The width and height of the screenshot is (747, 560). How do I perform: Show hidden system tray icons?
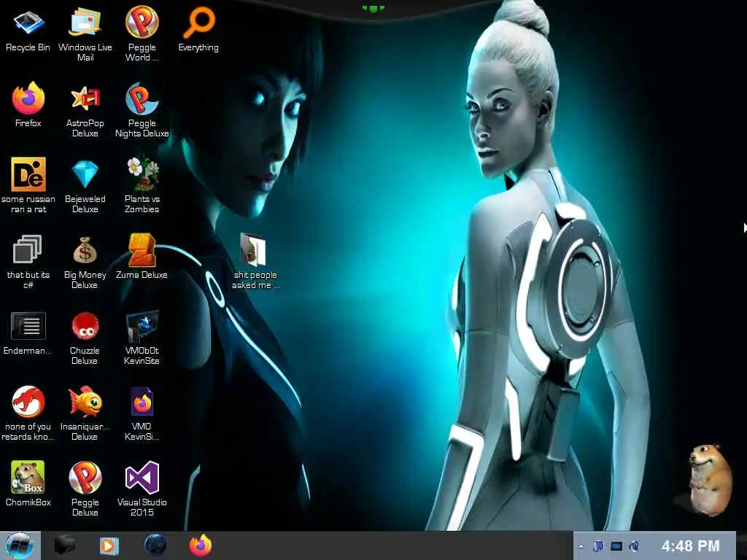581,546
